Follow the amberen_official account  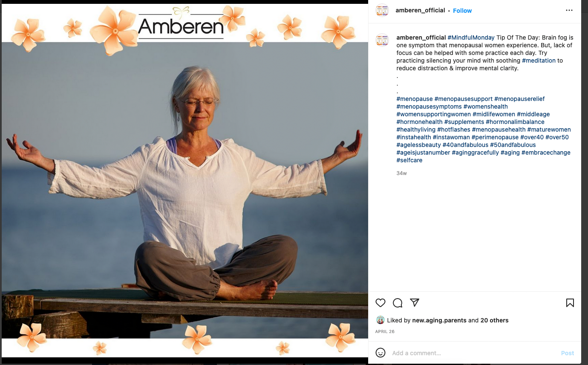click(x=462, y=11)
